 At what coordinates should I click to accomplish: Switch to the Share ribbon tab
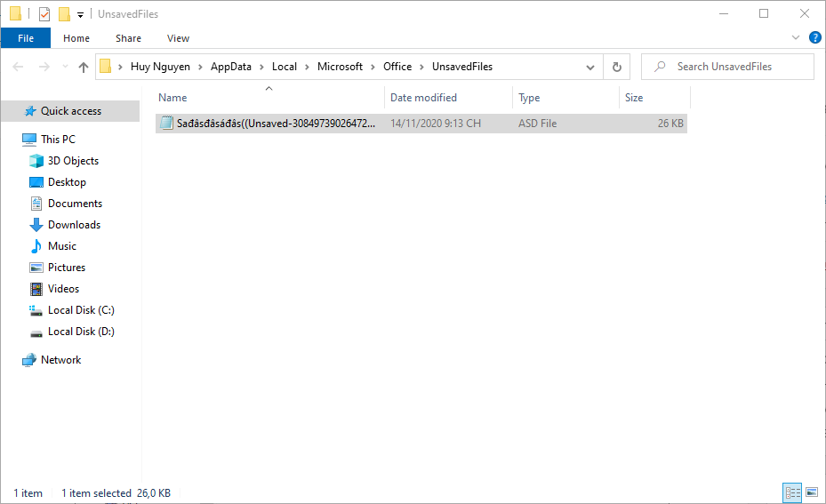pos(129,38)
